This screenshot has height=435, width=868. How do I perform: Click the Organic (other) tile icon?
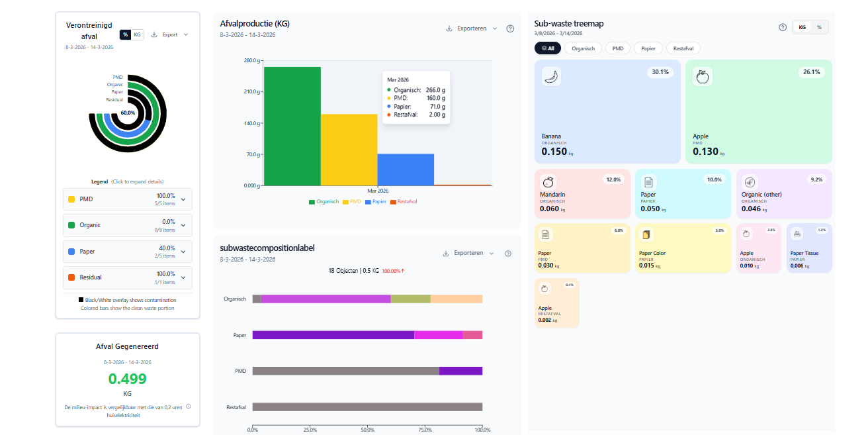point(750,182)
